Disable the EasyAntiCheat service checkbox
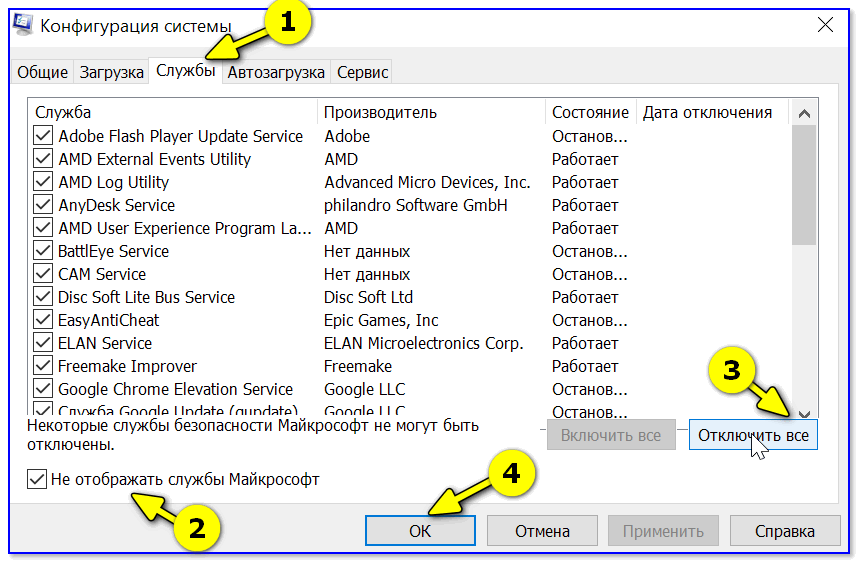 pyautogui.click(x=43, y=320)
